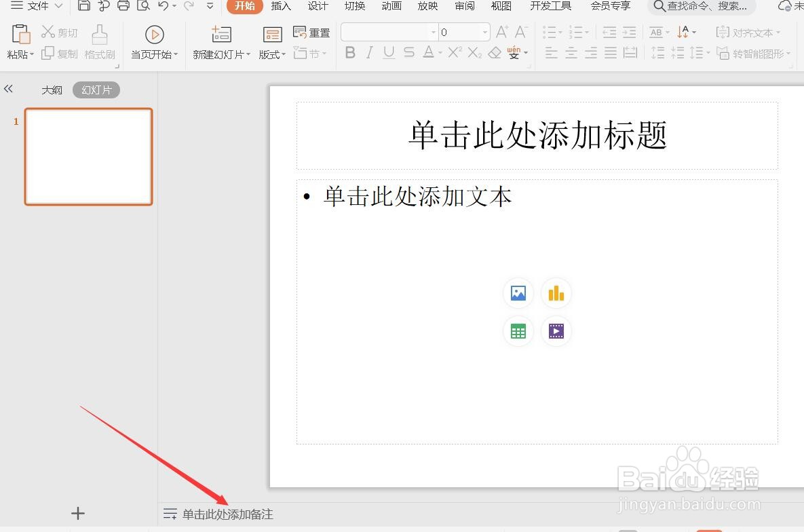Insert table via placeholder icon
The width and height of the screenshot is (804, 532).
pyautogui.click(x=518, y=331)
